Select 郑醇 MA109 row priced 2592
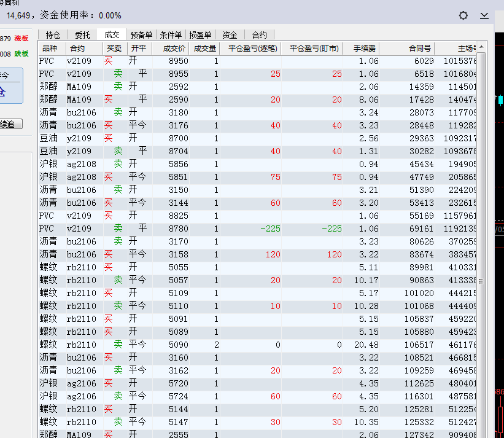 point(257,87)
